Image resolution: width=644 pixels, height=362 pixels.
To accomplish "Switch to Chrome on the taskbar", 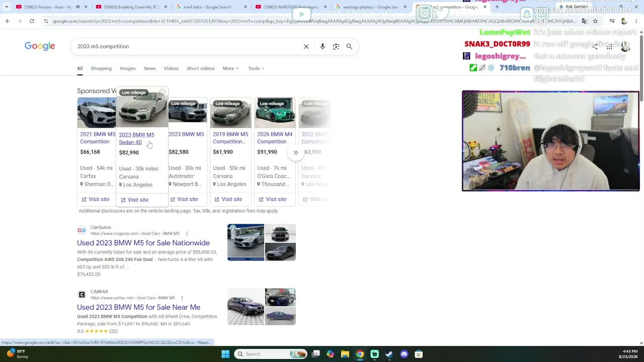I will pos(360,354).
